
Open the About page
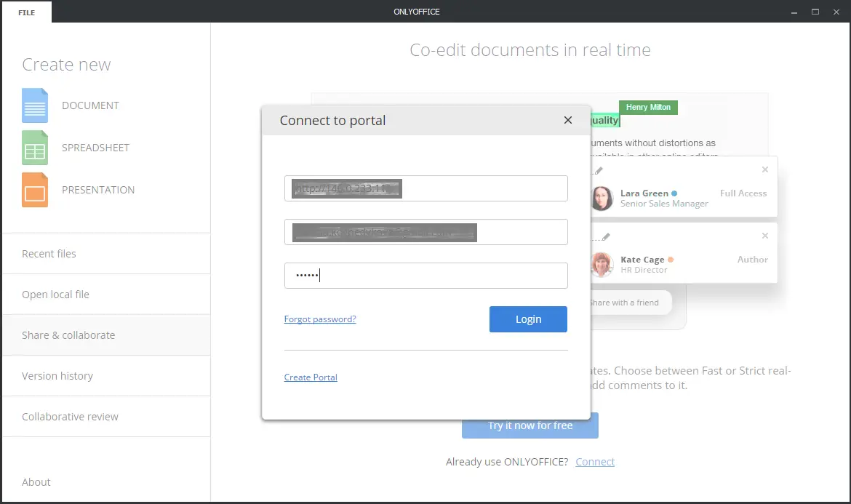(x=36, y=481)
